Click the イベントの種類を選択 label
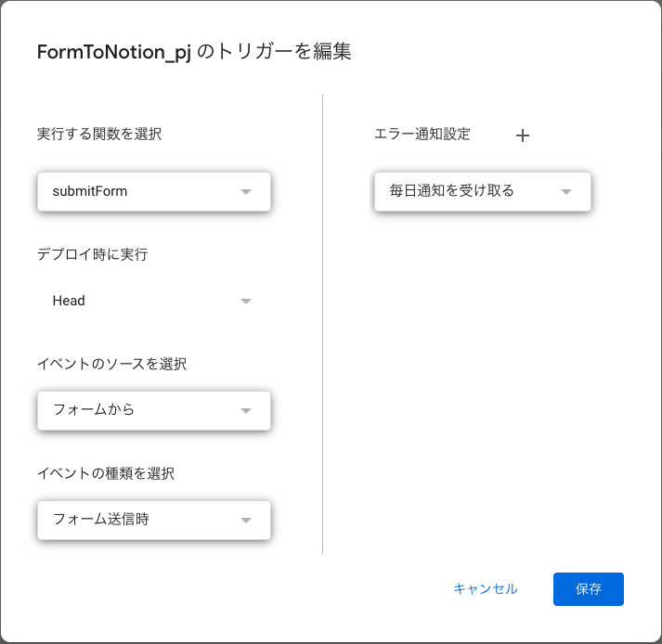This screenshot has height=644, width=662. (106, 473)
